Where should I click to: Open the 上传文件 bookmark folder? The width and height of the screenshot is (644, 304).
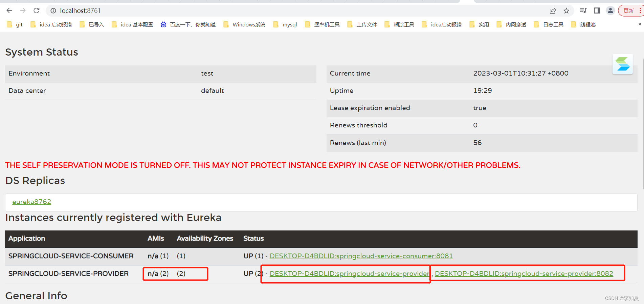(x=362, y=24)
